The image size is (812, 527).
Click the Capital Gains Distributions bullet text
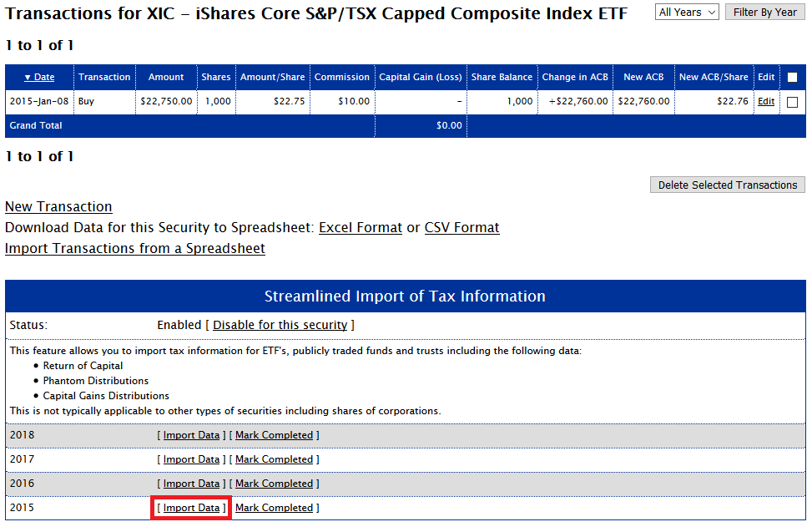106,396
